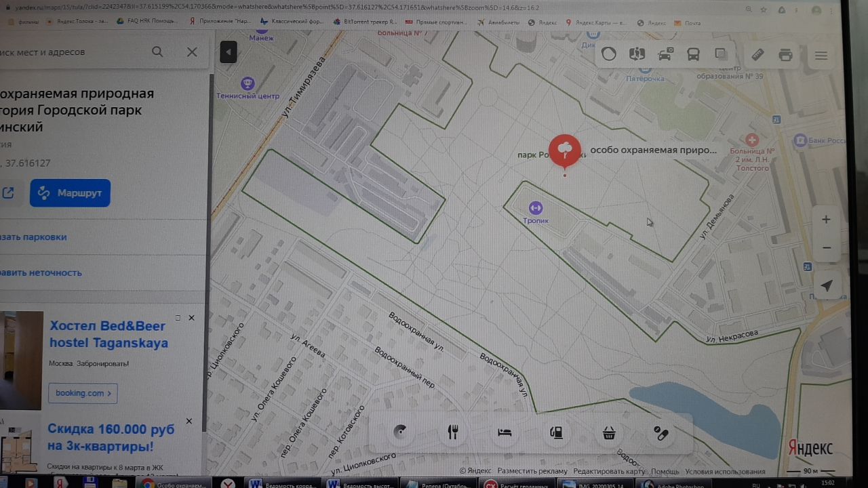Clear the search field with X
This screenshot has height=488, width=868.
[x=192, y=52]
